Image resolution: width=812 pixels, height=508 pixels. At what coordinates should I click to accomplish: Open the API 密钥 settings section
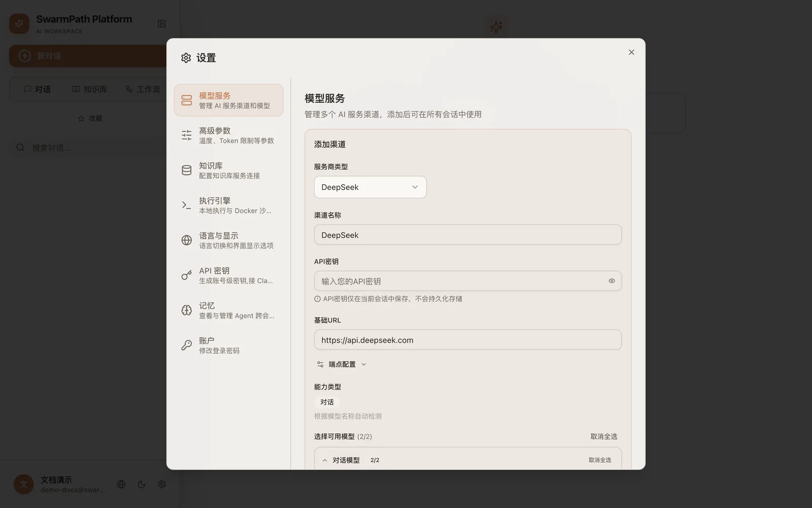tap(228, 275)
